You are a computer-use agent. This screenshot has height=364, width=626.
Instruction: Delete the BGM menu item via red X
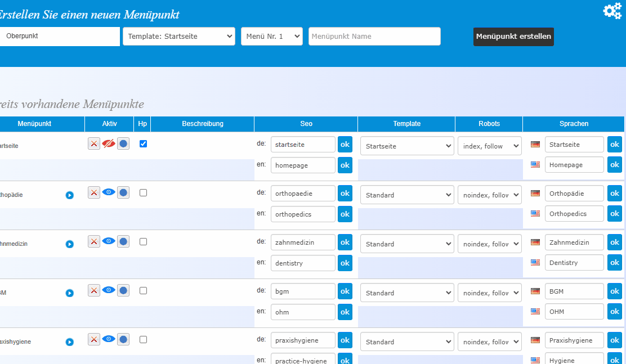point(94,290)
